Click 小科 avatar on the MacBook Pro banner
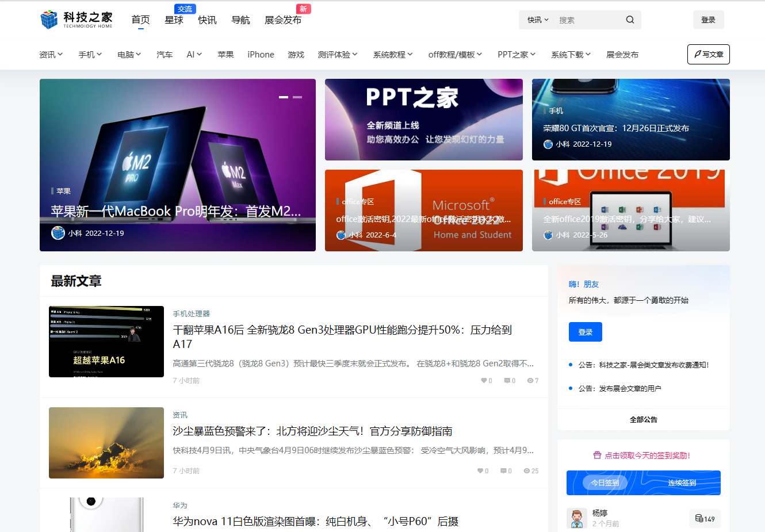Image resolution: width=765 pixels, height=532 pixels. pyautogui.click(x=58, y=233)
